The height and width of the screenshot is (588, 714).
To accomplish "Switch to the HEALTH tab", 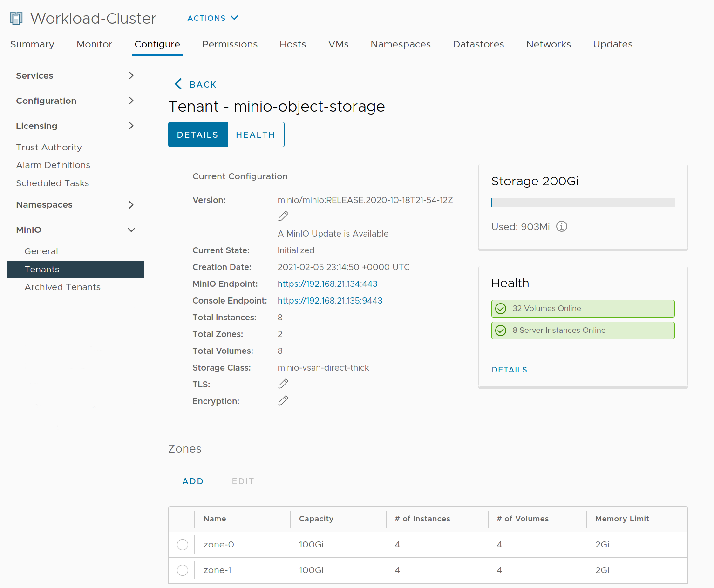I will [x=255, y=135].
